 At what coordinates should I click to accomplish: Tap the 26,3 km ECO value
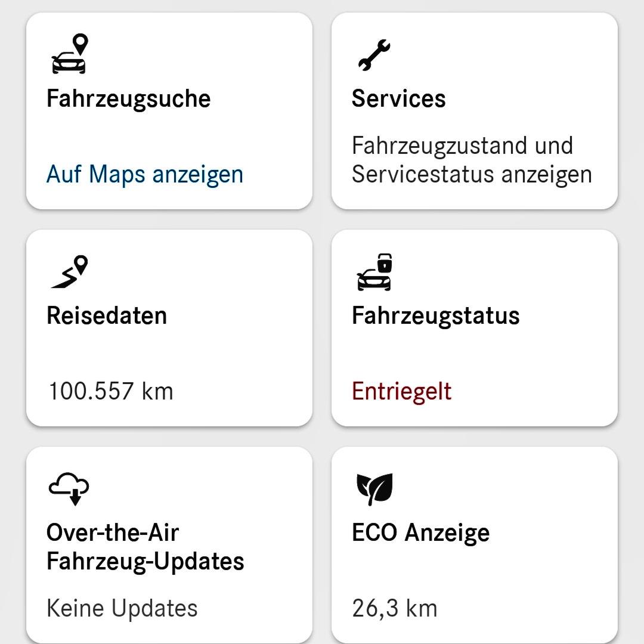click(394, 609)
